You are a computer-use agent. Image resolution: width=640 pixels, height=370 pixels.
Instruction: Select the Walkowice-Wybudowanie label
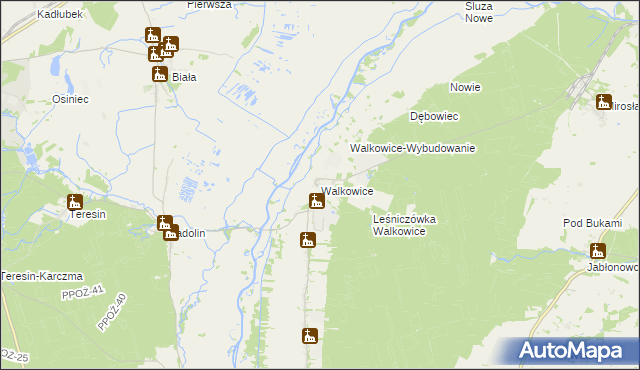coord(413,148)
